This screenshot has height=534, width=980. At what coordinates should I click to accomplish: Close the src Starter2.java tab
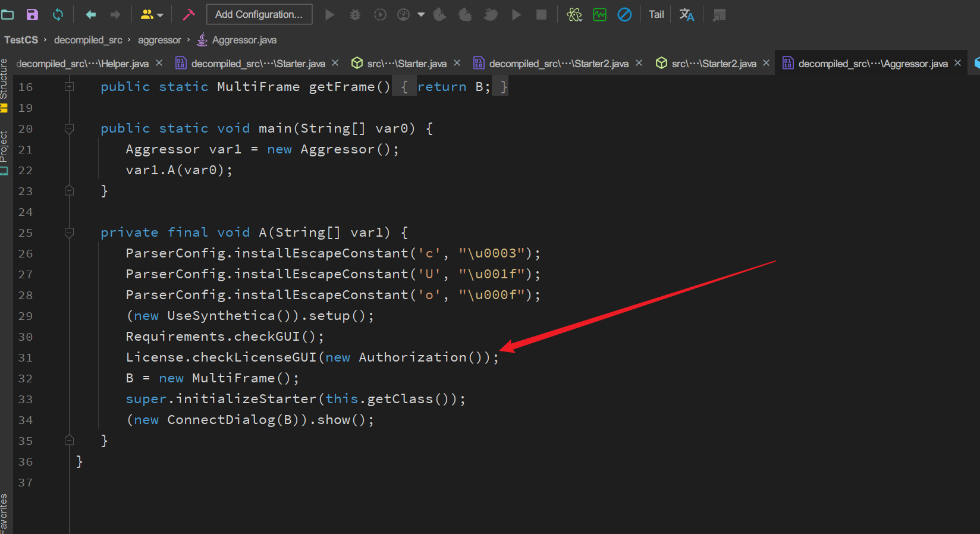[x=766, y=63]
